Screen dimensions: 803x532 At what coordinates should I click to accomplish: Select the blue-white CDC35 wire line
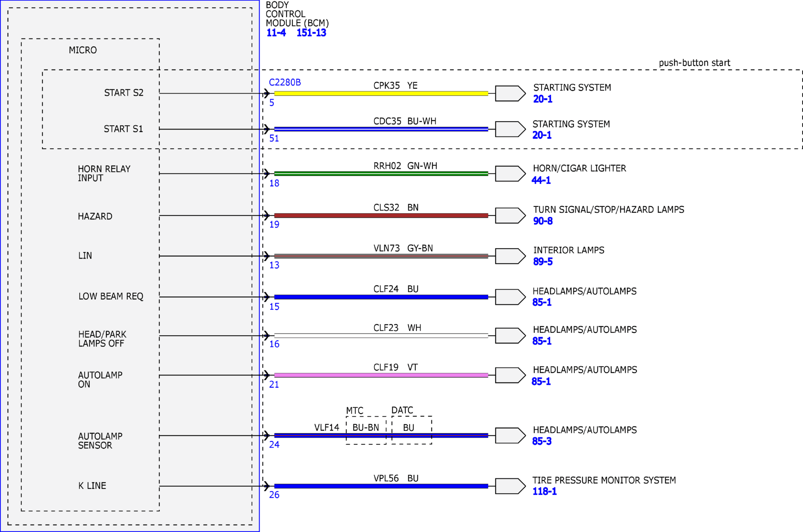tap(381, 129)
